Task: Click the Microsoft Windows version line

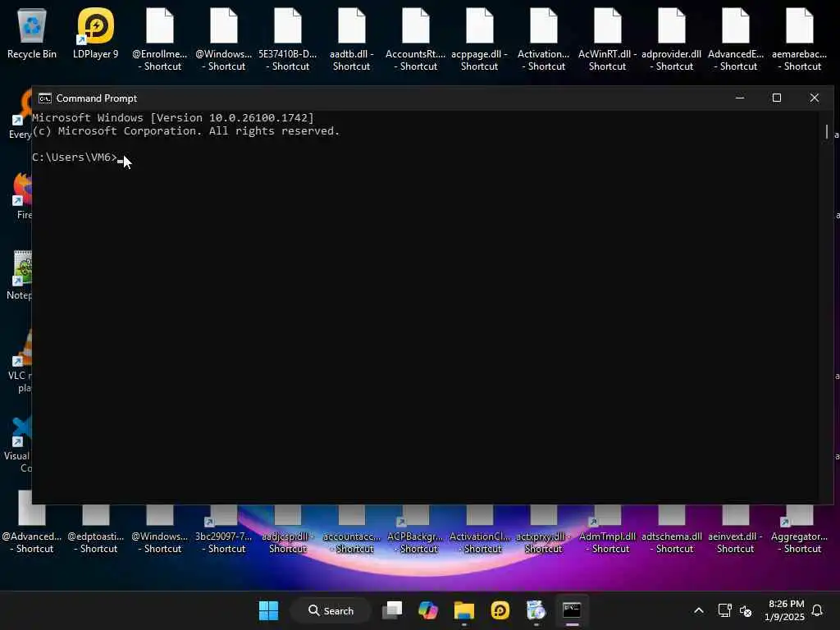Action: (173, 118)
